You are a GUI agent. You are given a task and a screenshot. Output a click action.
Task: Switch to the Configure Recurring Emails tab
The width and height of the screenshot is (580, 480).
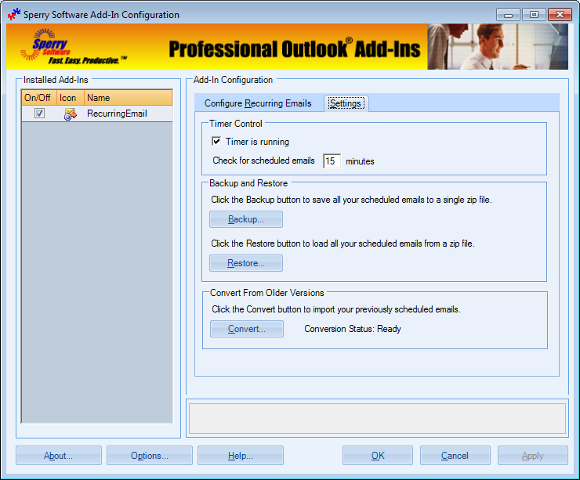[258, 103]
